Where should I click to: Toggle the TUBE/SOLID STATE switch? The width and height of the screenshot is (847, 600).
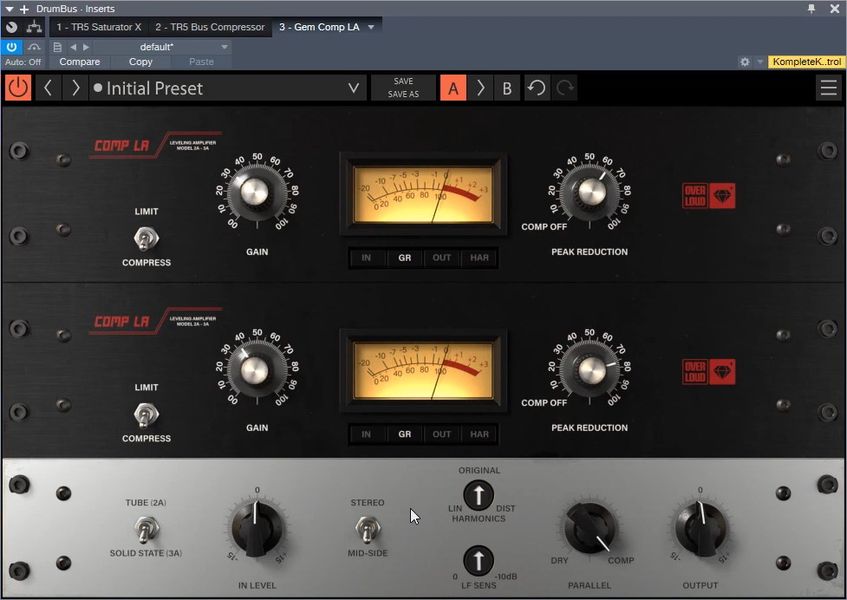[146, 529]
